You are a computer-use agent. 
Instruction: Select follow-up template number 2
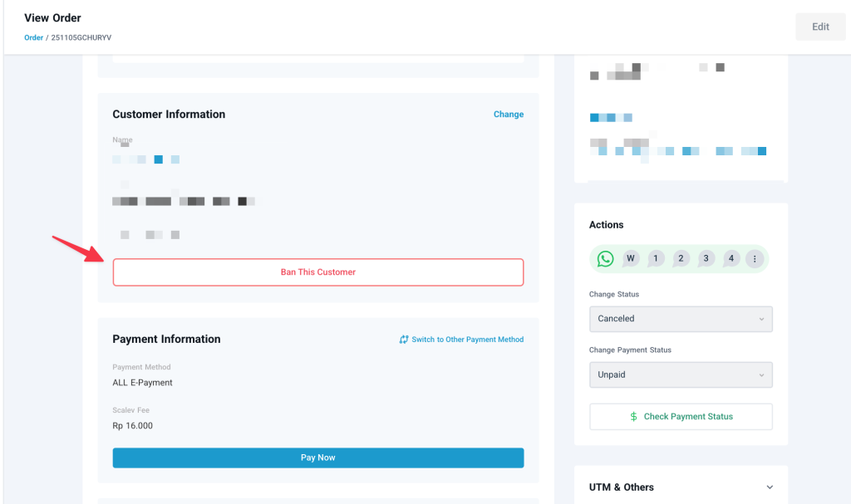click(681, 259)
